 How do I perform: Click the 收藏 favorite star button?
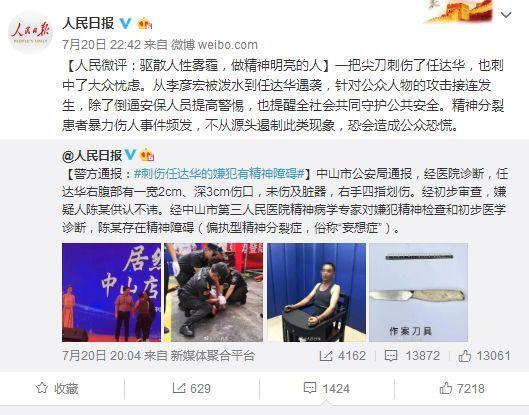coord(57,388)
